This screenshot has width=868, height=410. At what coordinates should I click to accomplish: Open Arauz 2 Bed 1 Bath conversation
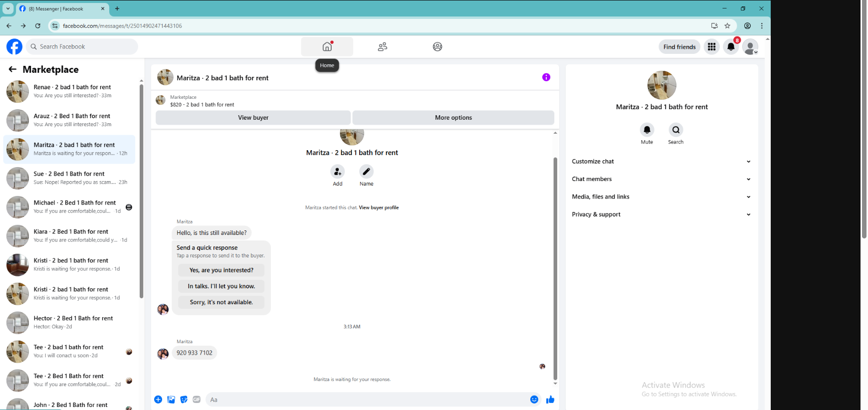tap(69, 120)
